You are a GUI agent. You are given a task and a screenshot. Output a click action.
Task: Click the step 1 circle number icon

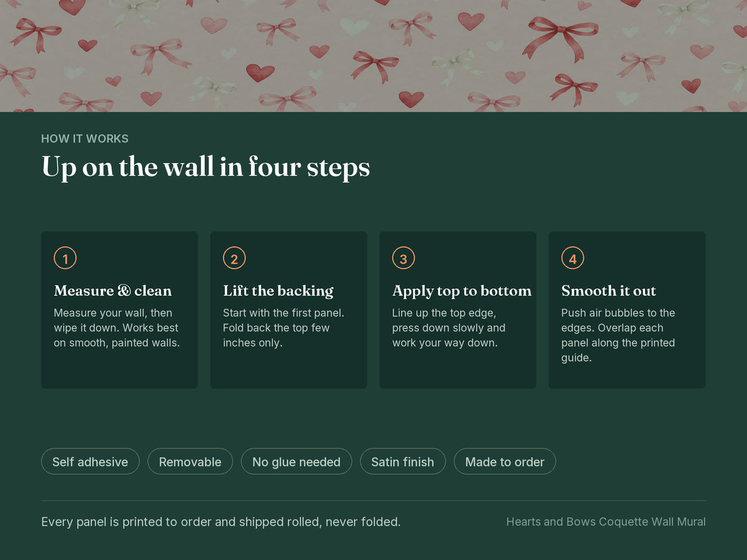[65, 258]
